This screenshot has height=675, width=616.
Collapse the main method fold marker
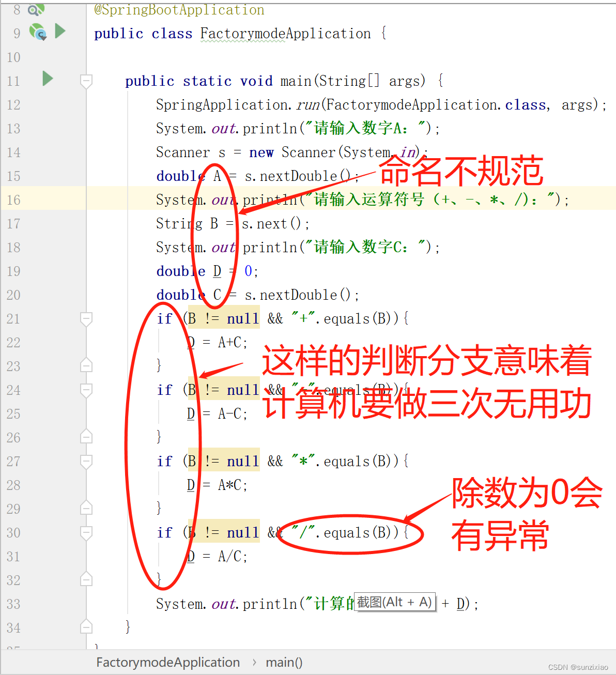(x=86, y=81)
